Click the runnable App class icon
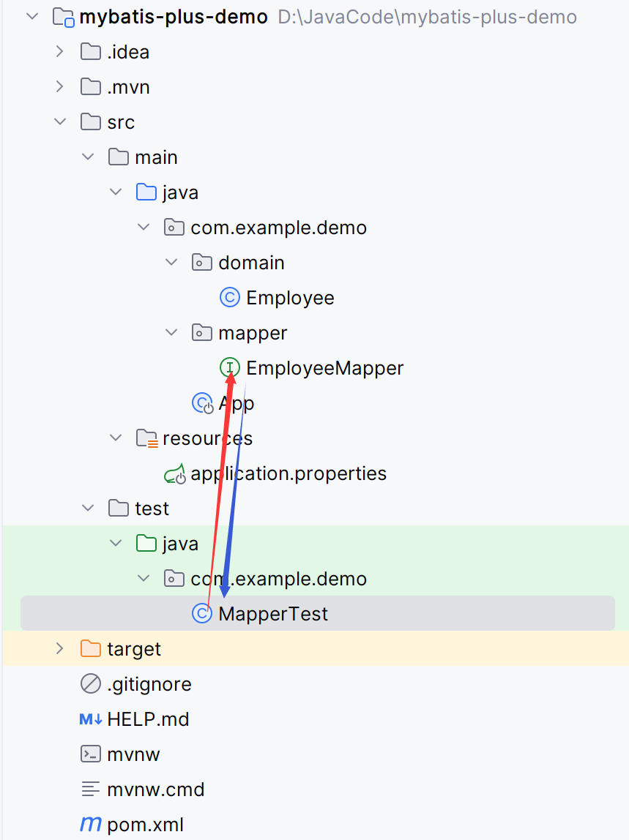This screenshot has height=840, width=629. click(201, 402)
